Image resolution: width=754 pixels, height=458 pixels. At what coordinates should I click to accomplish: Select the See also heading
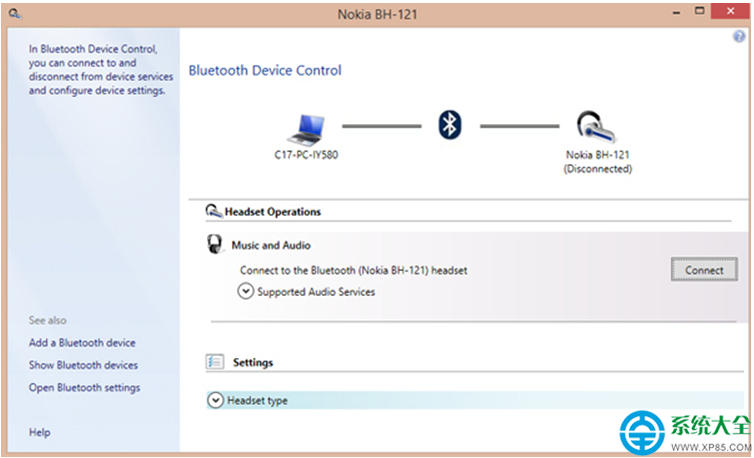(48, 320)
